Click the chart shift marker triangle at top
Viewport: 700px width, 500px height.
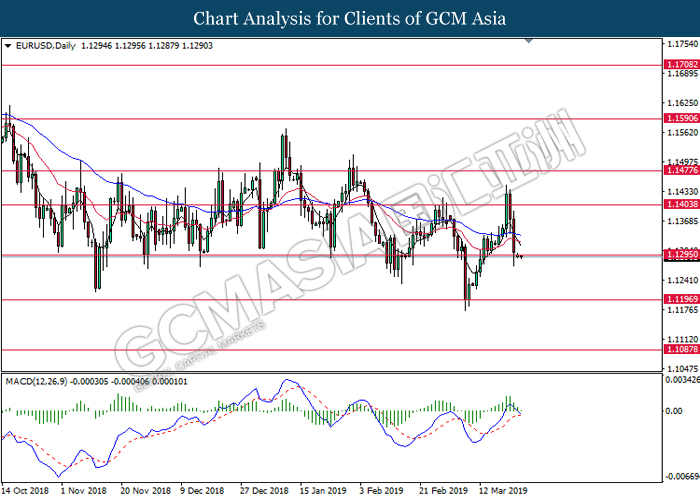tap(529, 41)
